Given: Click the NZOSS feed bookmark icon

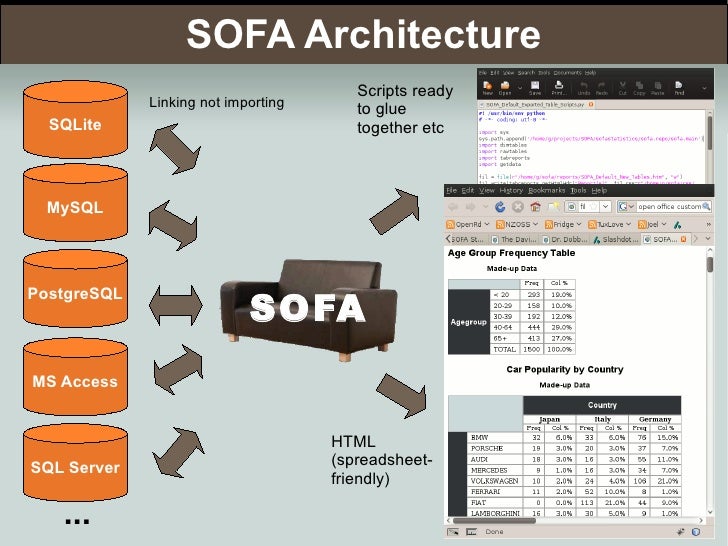Looking at the screenshot, I should [500, 225].
